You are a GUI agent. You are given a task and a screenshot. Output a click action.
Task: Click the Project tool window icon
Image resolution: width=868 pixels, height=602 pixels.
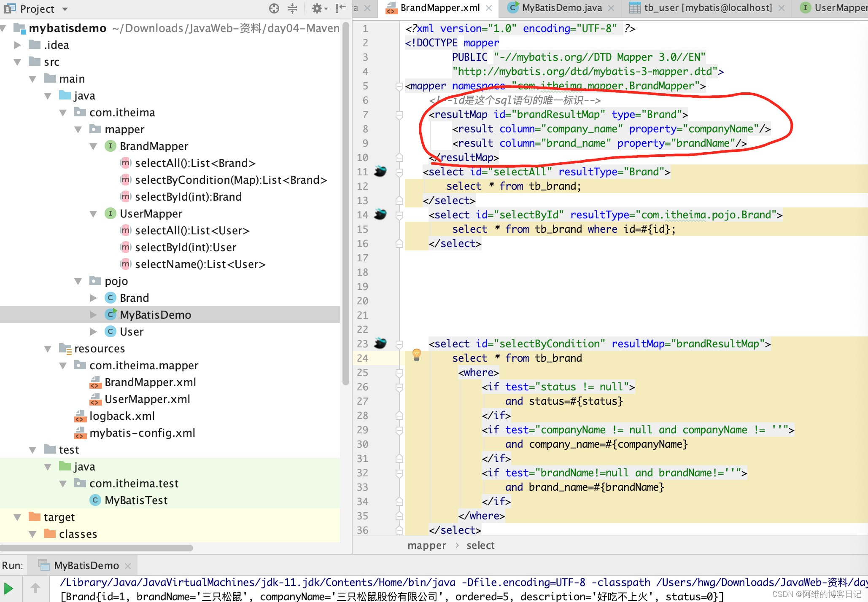10,8
